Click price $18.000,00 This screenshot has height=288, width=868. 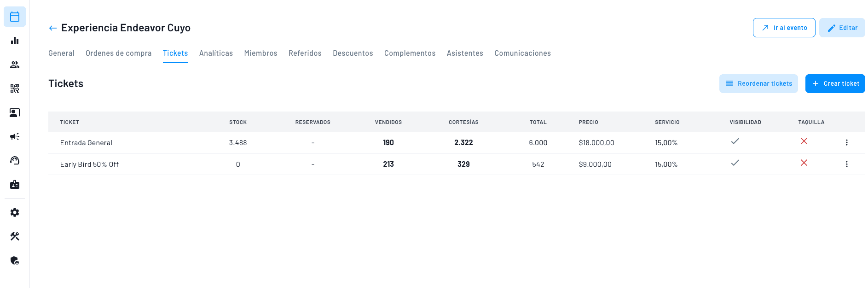tap(596, 143)
